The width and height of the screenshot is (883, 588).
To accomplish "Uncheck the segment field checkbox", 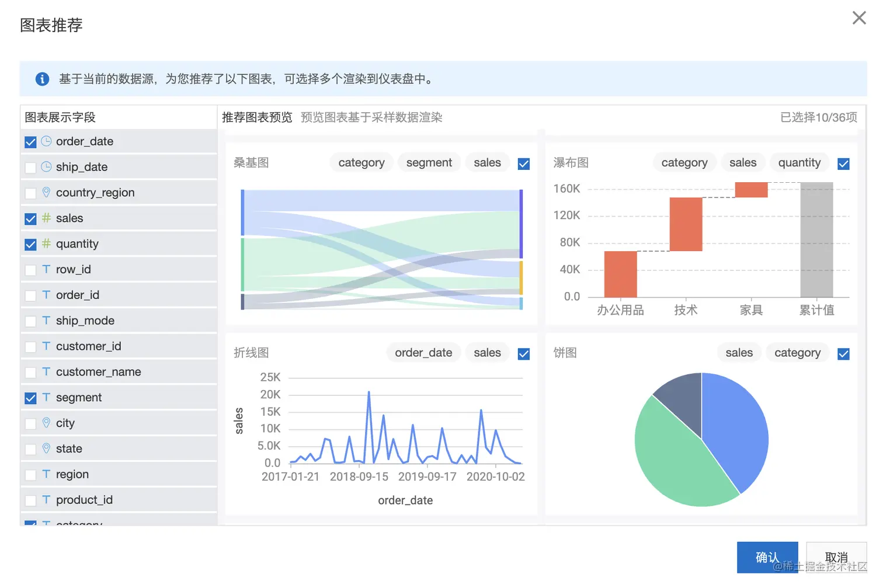I will pos(30,398).
